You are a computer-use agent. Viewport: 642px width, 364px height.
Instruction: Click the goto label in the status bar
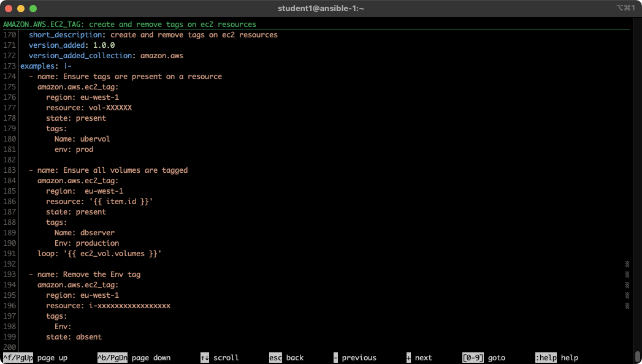coord(497,357)
